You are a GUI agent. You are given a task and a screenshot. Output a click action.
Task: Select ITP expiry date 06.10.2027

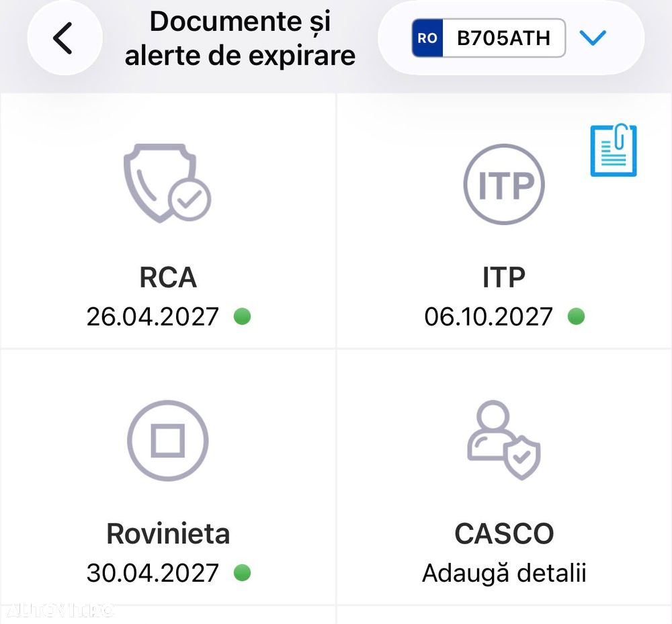coord(489,316)
